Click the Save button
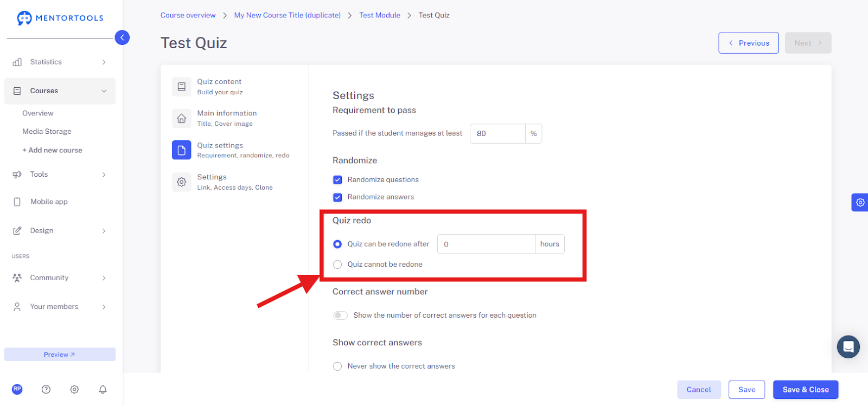The image size is (868, 406). coord(746,390)
